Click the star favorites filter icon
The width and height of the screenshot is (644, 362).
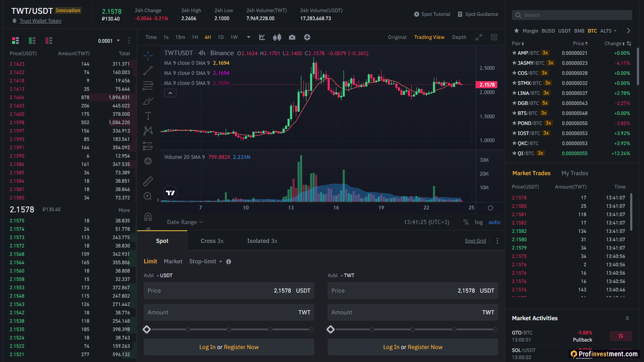pyautogui.click(x=517, y=31)
